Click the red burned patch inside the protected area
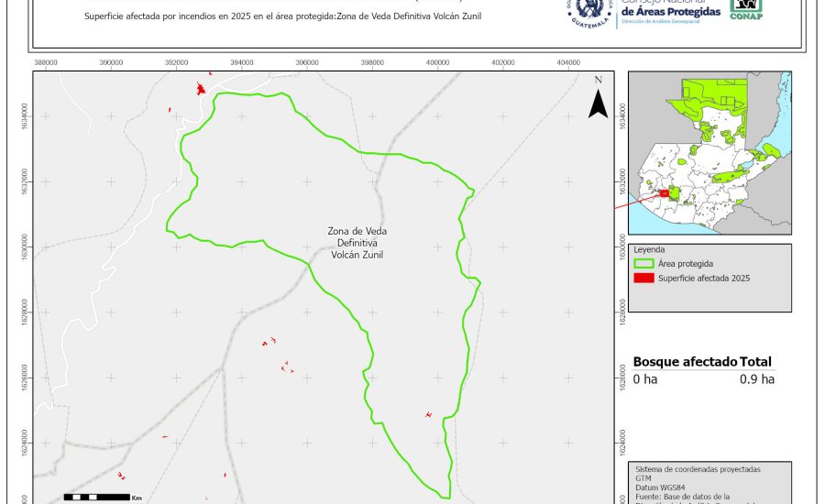The image size is (825, 504). click(x=428, y=415)
